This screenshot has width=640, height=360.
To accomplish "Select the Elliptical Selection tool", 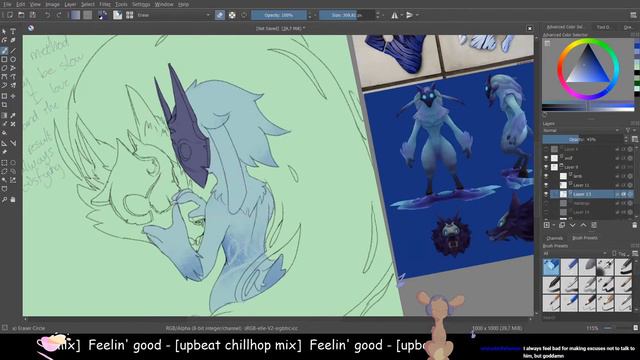I will (13, 162).
